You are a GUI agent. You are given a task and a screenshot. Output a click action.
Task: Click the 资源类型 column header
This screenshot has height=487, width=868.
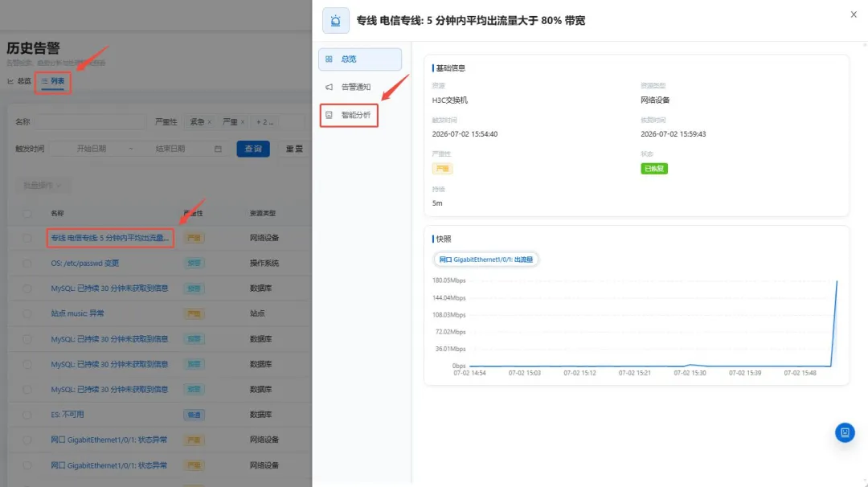[262, 214]
